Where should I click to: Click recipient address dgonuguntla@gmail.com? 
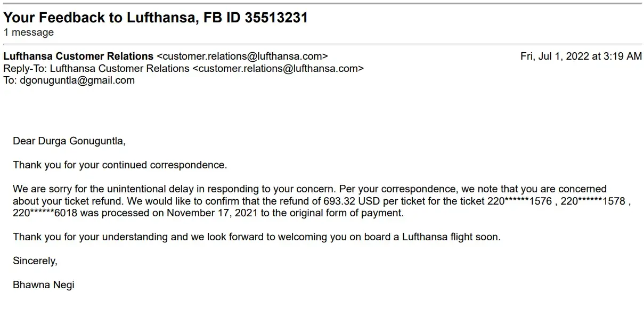point(77,80)
